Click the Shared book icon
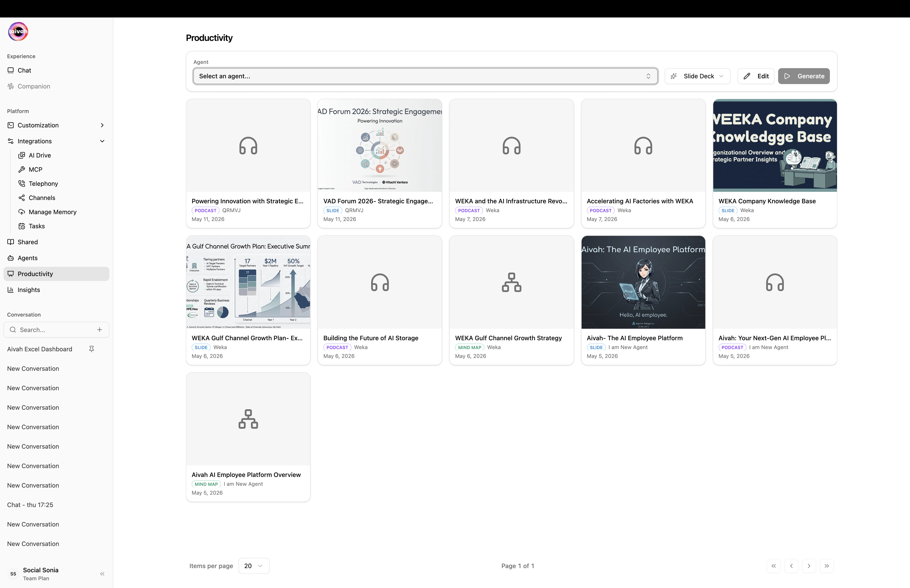This screenshot has width=910, height=588. (x=11, y=242)
